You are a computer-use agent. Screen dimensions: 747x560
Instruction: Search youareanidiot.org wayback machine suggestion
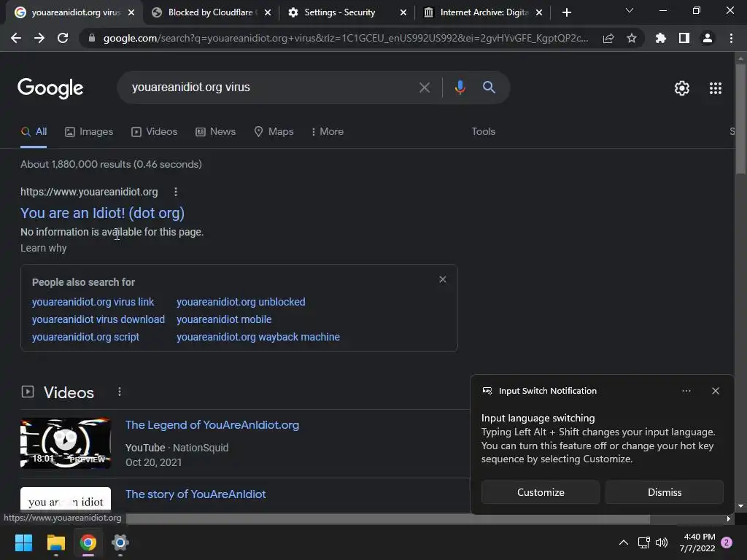(x=258, y=337)
